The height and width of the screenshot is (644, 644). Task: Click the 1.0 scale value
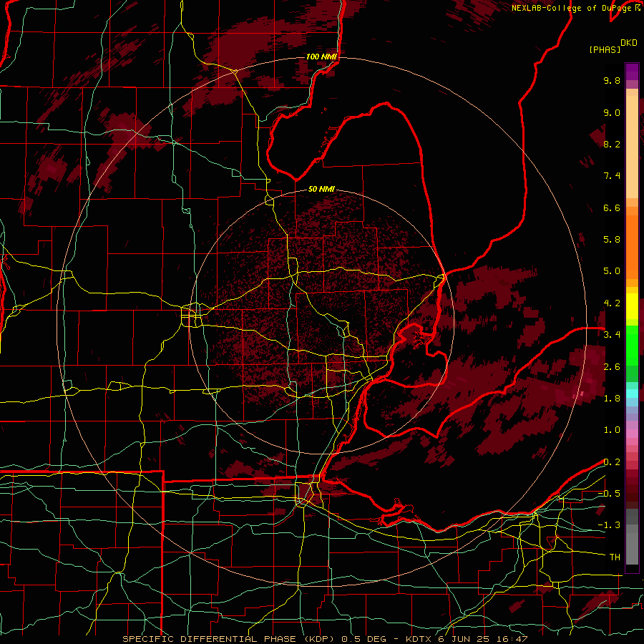click(612, 430)
